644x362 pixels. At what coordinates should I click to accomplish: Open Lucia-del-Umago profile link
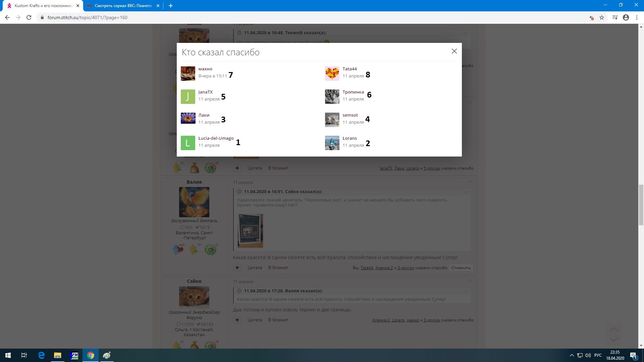pyautogui.click(x=216, y=138)
